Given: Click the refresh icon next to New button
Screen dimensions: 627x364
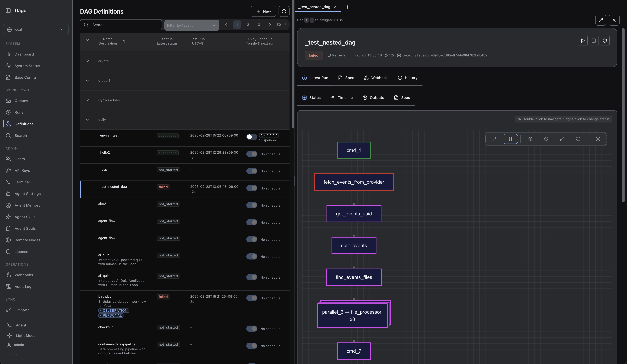Looking at the screenshot, I should tap(284, 11).
